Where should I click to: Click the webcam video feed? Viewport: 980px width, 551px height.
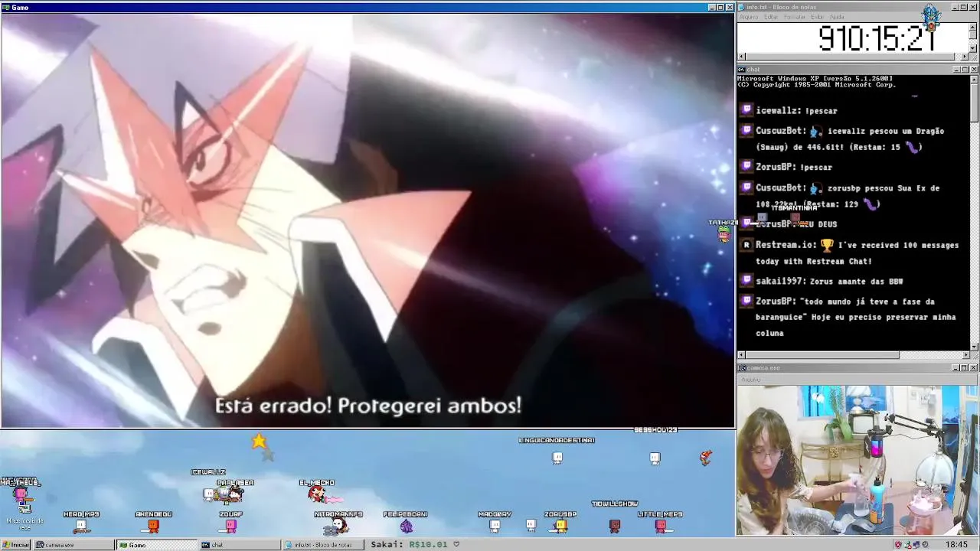[857, 460]
